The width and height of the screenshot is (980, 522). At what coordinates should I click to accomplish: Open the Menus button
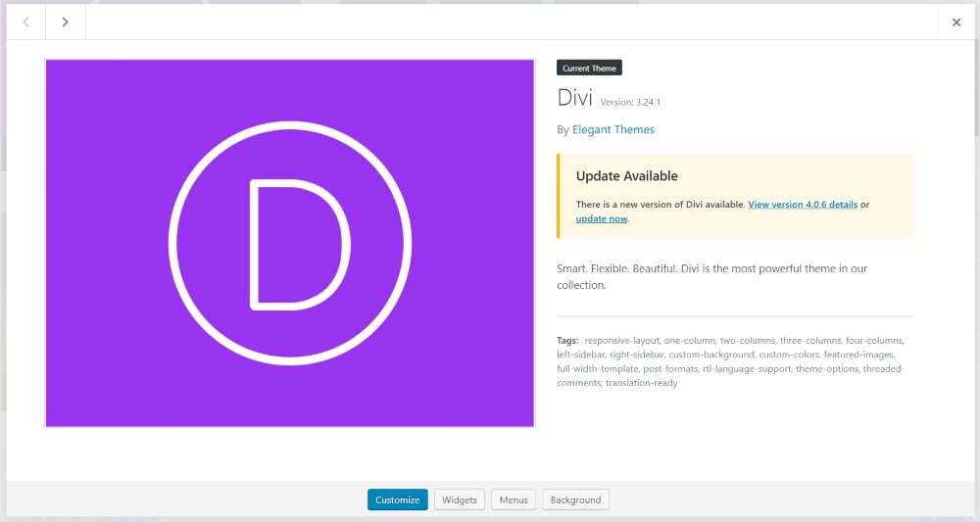[x=514, y=499]
